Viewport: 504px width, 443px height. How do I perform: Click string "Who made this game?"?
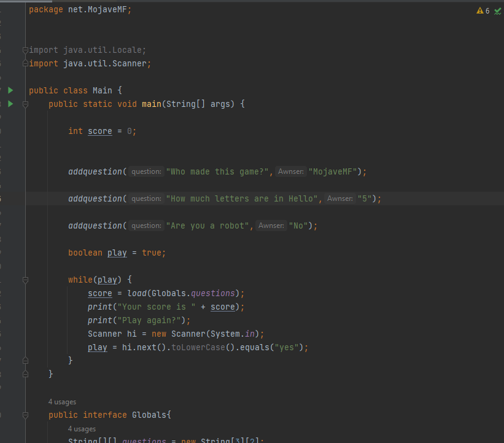point(217,172)
